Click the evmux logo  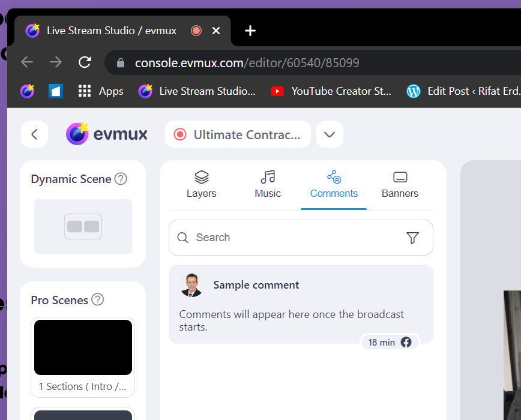pos(107,134)
